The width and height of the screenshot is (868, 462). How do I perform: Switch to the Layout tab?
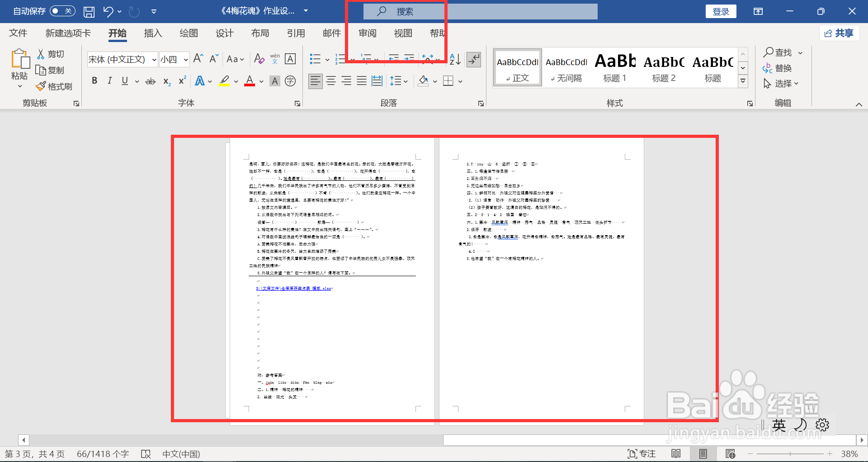pyautogui.click(x=260, y=33)
